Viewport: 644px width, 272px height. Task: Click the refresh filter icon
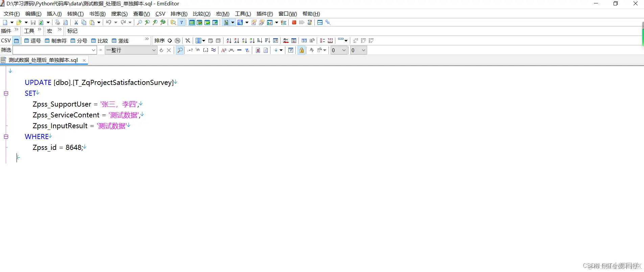tap(161, 50)
